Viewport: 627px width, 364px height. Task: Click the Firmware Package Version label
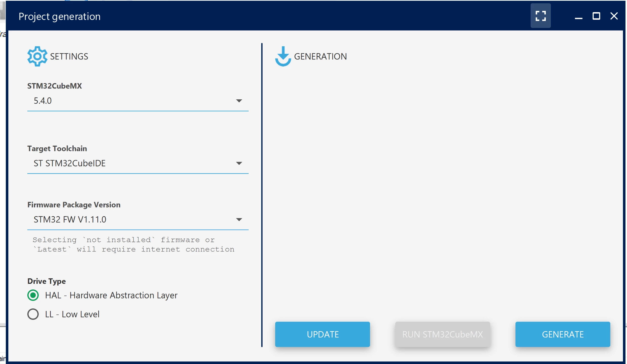click(x=74, y=205)
